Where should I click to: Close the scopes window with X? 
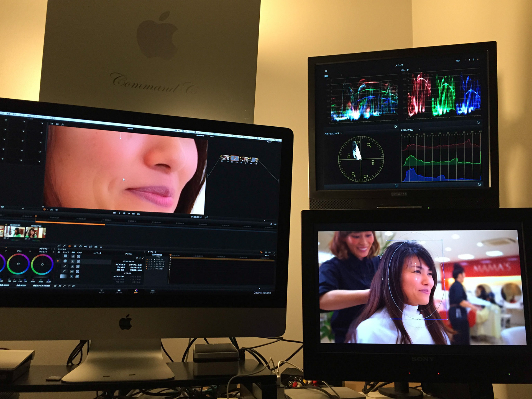pyautogui.click(x=326, y=71)
